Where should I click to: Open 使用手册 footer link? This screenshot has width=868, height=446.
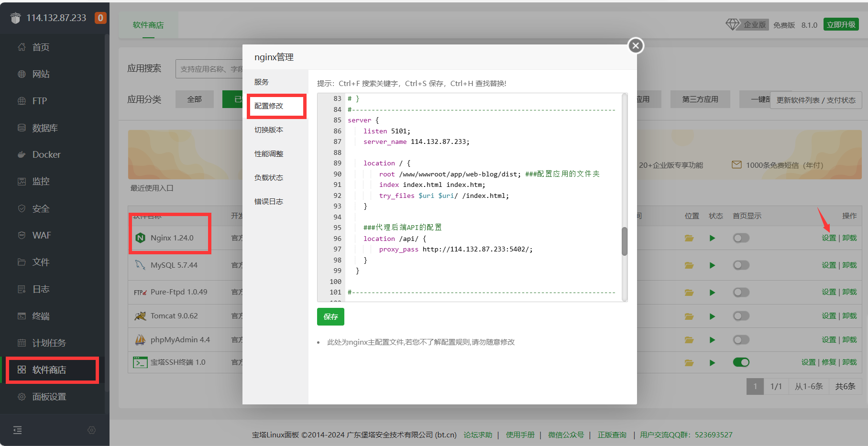pos(520,435)
